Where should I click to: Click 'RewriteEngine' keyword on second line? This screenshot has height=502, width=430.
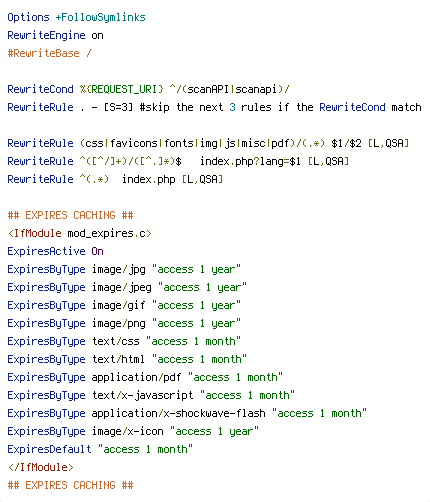pos(46,35)
